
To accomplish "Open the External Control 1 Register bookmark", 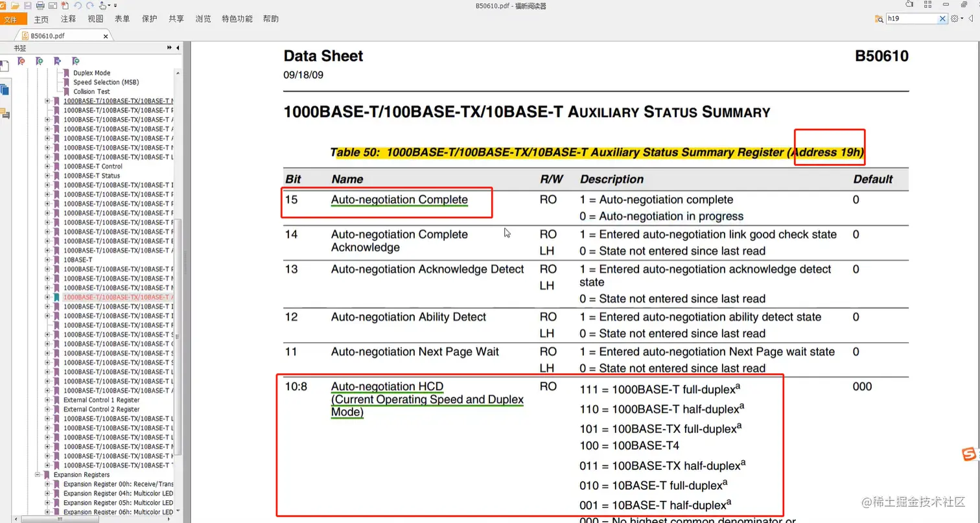I will pyautogui.click(x=101, y=400).
